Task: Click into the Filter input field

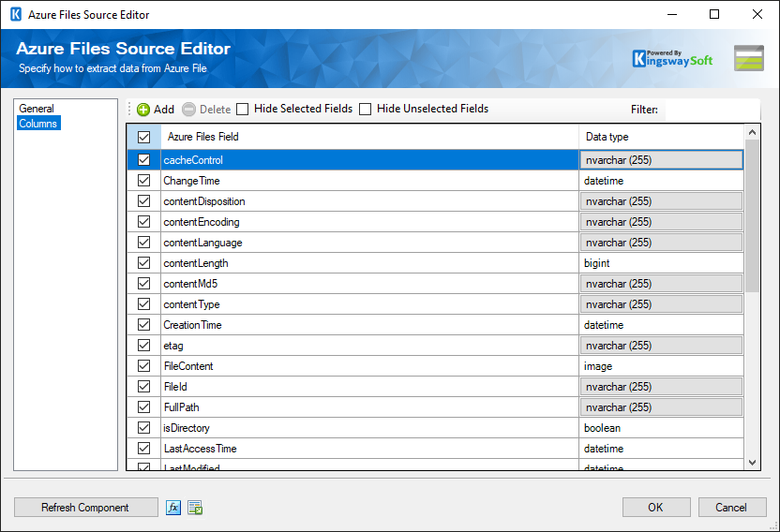Action: pos(712,110)
